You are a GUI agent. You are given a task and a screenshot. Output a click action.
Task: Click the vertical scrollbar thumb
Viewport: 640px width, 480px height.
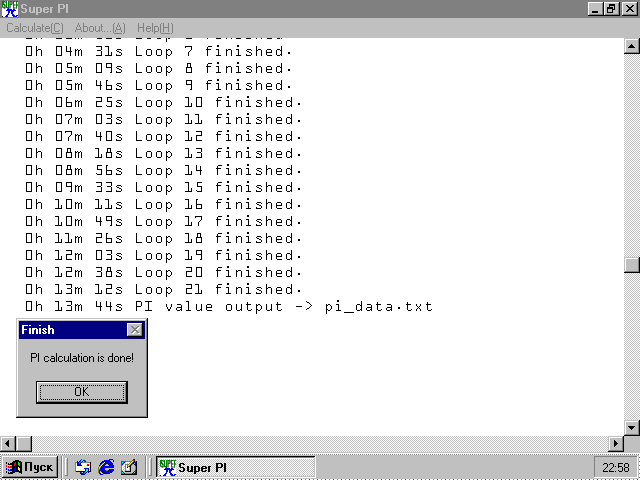(631, 265)
